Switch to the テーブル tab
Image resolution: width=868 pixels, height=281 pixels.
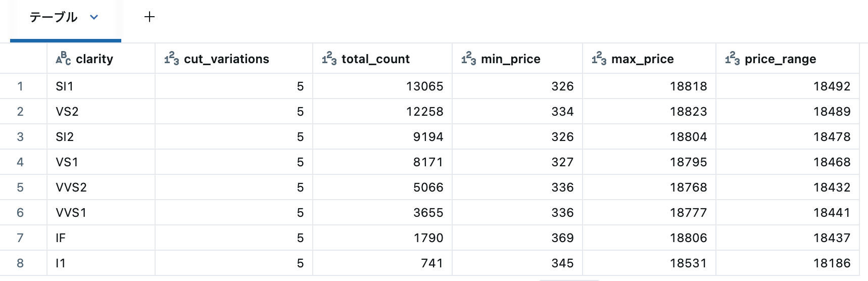[x=54, y=17]
